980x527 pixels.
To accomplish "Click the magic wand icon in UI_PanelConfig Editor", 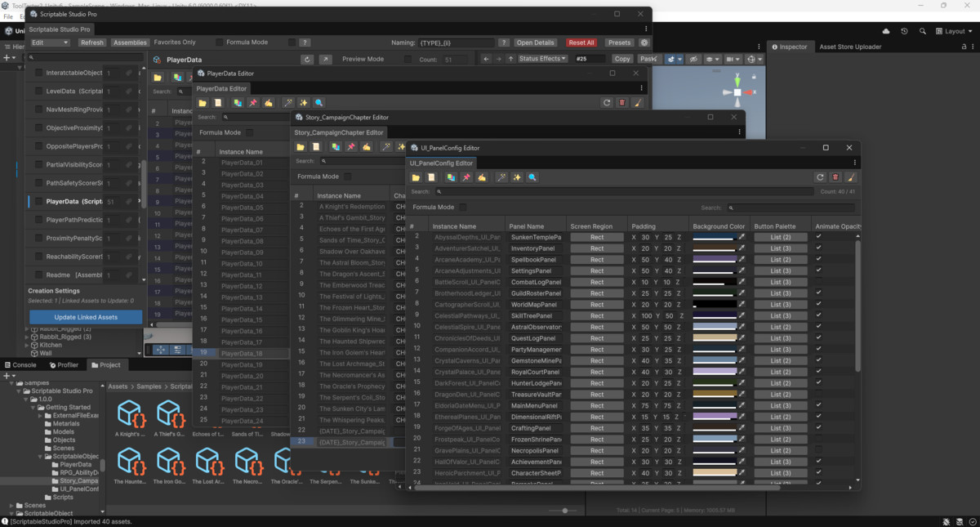I will [501, 177].
